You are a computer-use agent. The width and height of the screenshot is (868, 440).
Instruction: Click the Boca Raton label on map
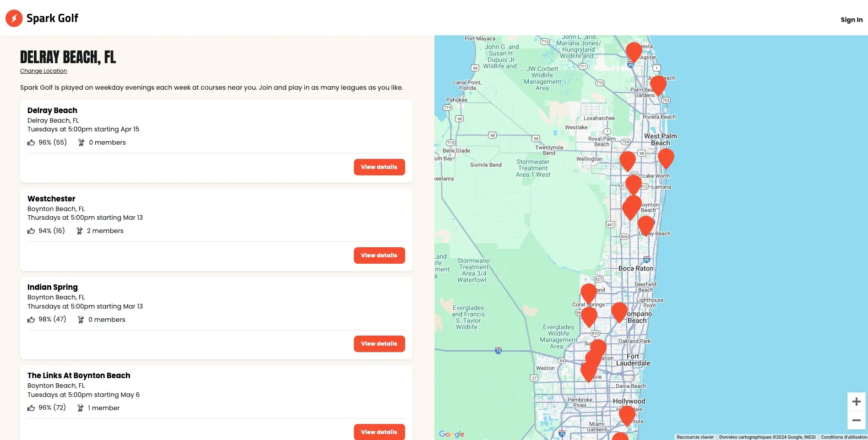pos(636,268)
